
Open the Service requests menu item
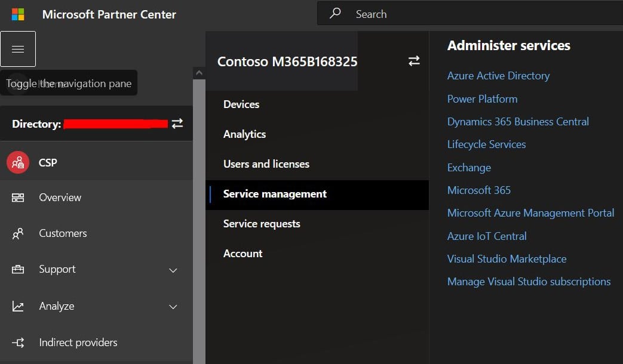tap(317, 224)
